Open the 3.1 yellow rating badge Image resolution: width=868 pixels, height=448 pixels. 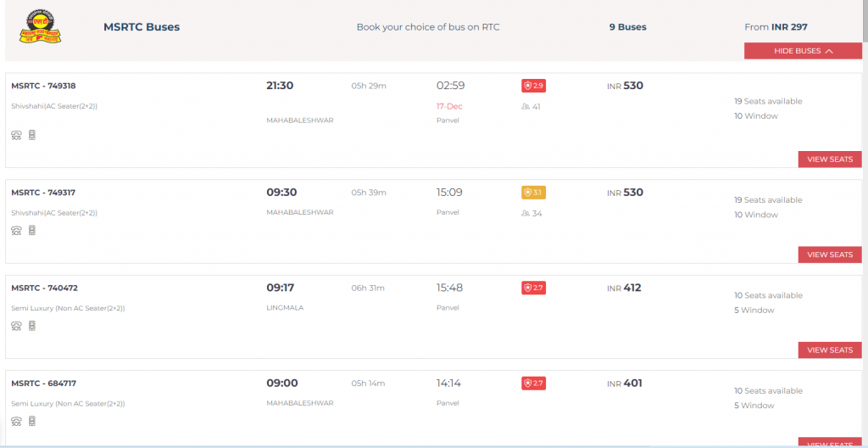tap(534, 193)
